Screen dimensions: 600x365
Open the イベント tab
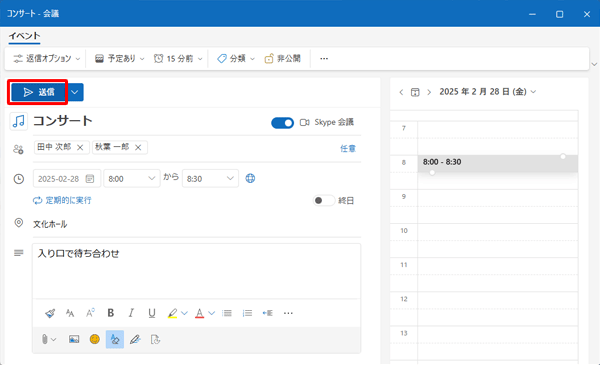[24, 36]
